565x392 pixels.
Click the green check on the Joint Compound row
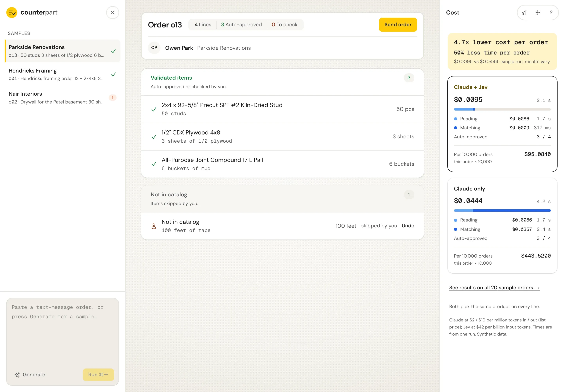[x=154, y=164]
